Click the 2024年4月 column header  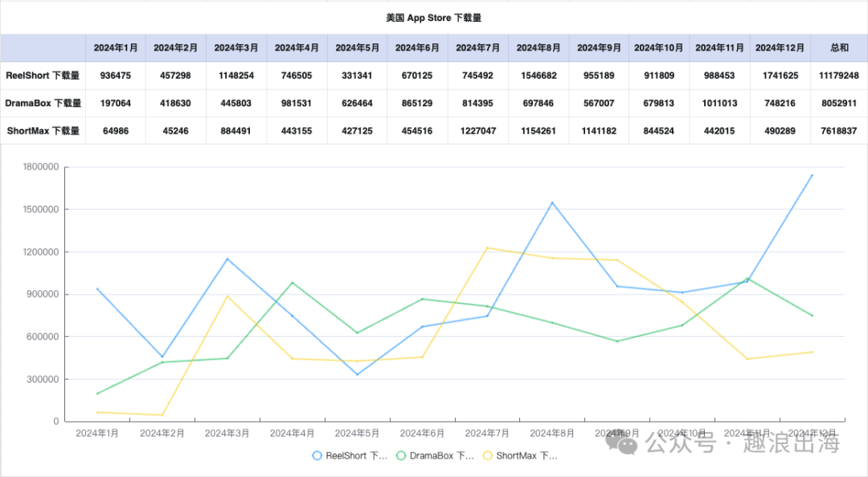[297, 47]
